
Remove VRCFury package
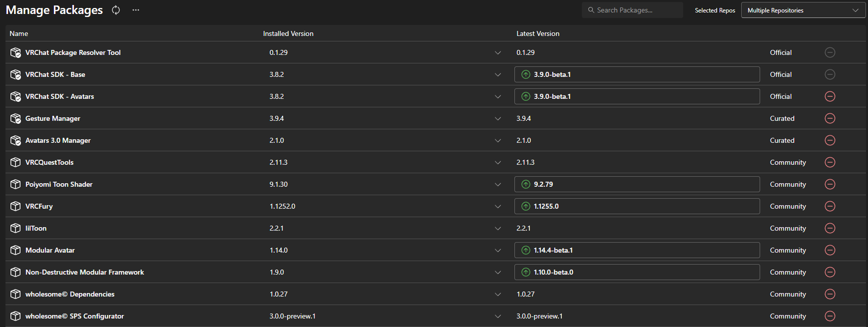pos(830,206)
